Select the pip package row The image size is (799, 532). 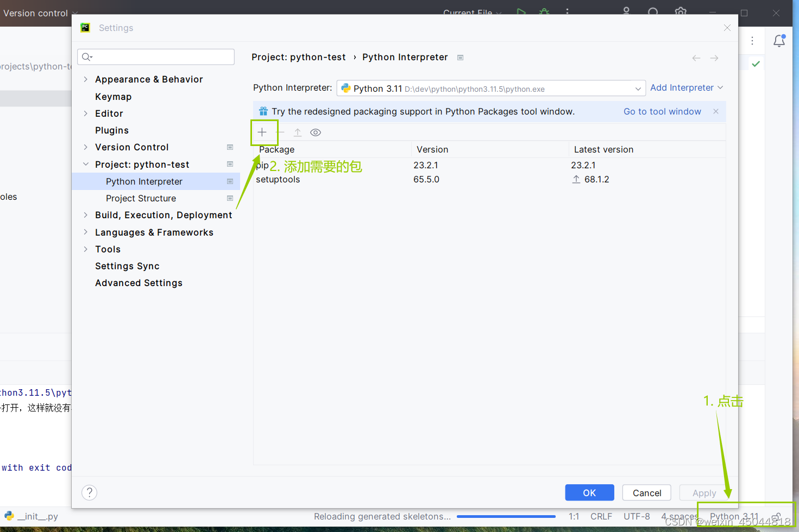click(489, 165)
